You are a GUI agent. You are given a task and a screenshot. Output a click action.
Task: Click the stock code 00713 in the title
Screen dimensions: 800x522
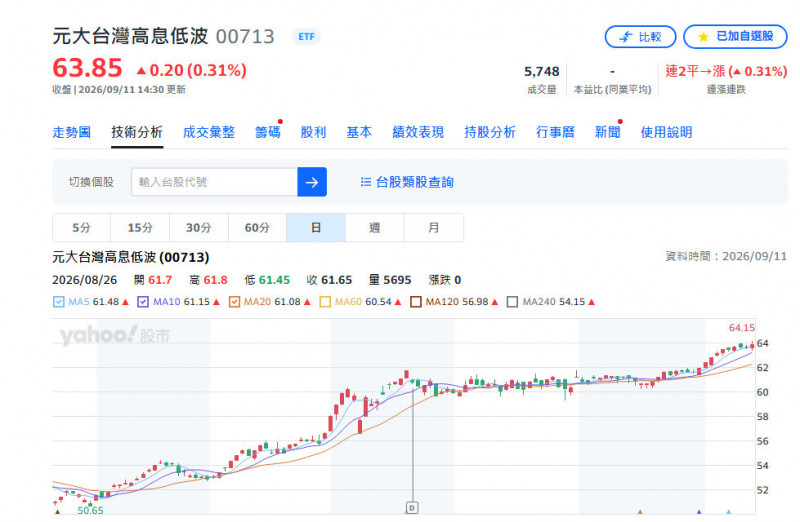245,37
